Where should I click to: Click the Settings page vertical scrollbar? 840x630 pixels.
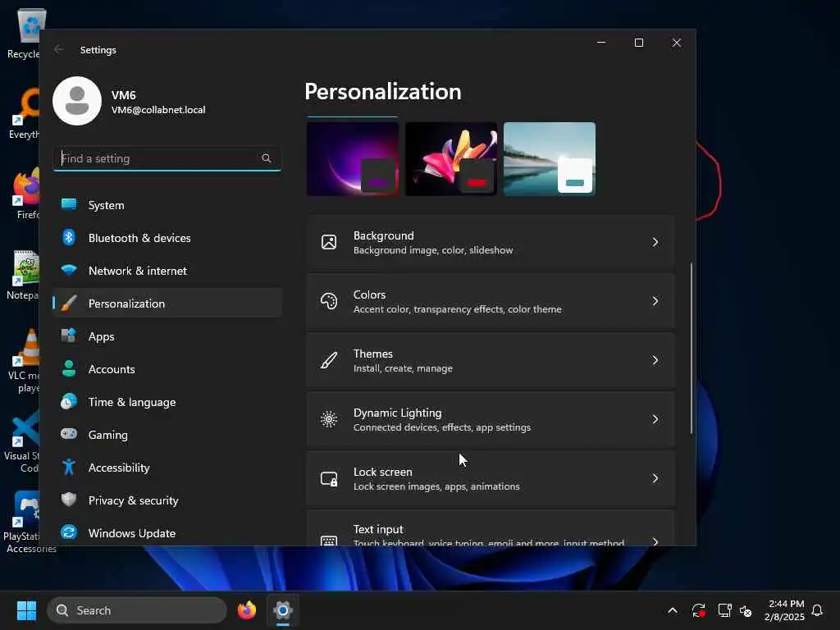click(691, 348)
